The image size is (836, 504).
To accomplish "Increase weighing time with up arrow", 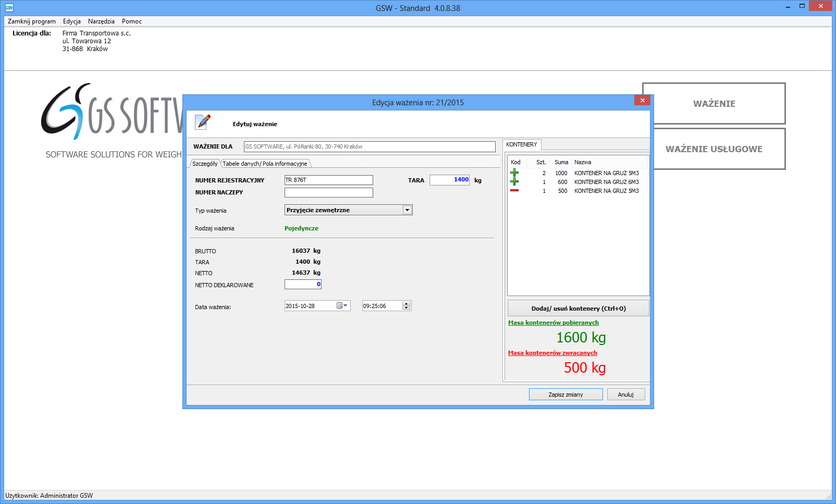I will point(407,303).
